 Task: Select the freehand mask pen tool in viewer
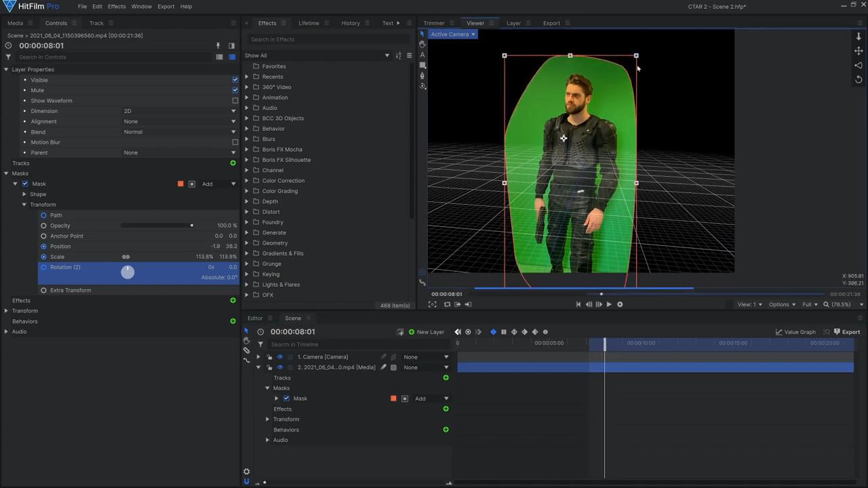422,75
